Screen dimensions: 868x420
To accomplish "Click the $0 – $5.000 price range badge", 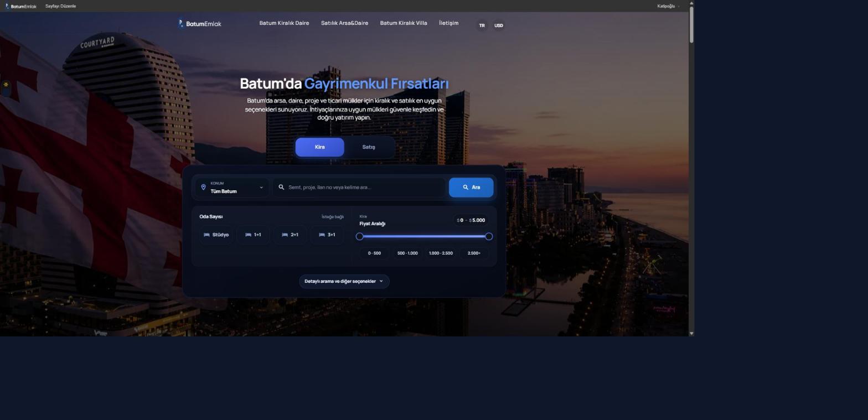I will click(x=471, y=220).
